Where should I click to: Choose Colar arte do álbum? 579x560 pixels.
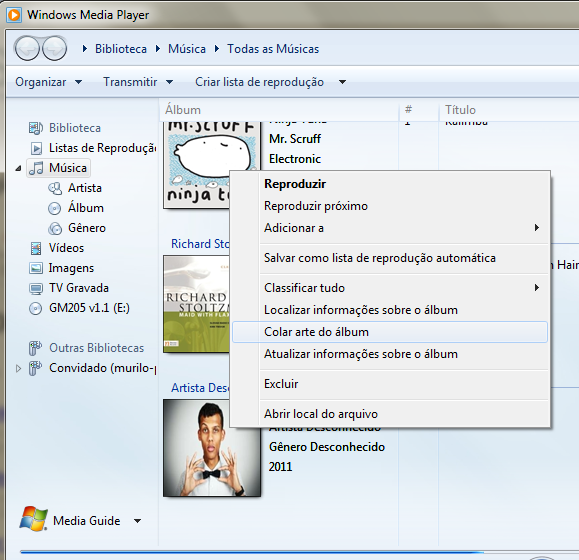[x=390, y=332]
